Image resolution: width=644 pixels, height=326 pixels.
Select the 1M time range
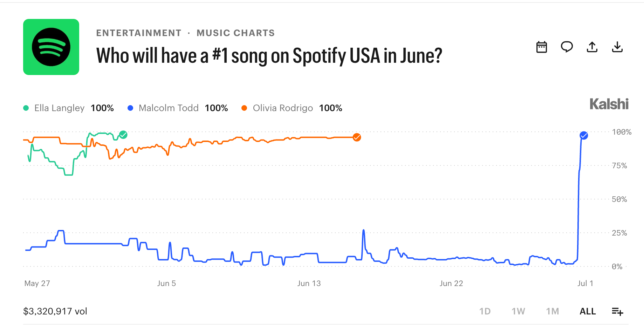click(553, 311)
